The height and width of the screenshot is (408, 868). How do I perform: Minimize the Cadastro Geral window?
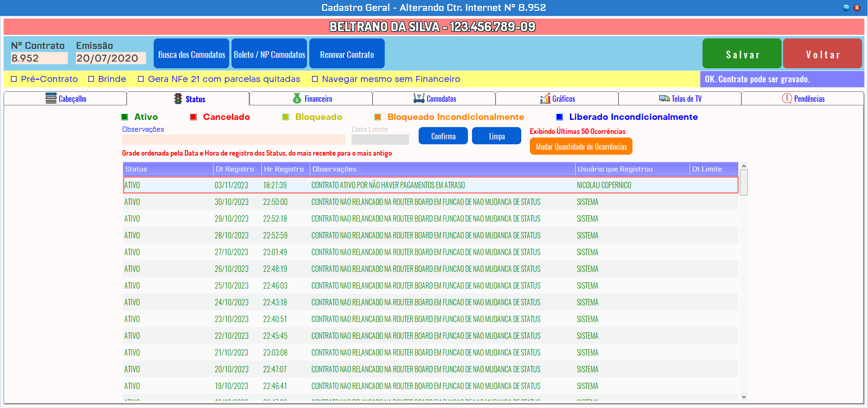pos(846,8)
